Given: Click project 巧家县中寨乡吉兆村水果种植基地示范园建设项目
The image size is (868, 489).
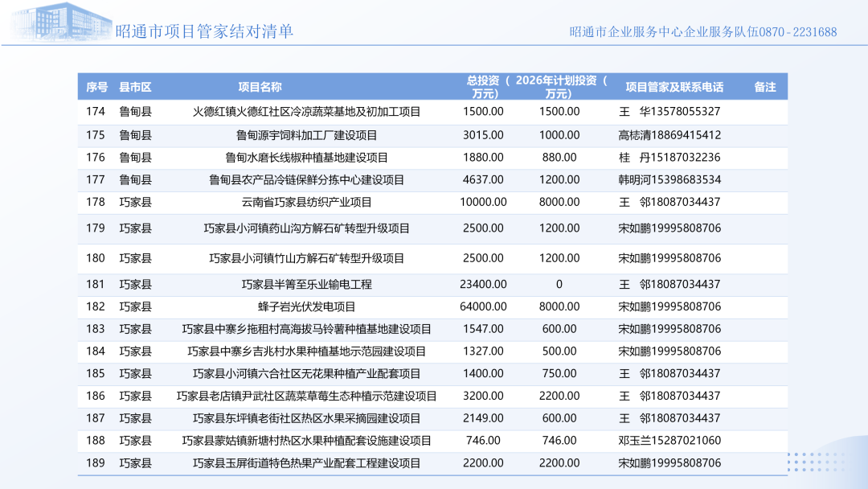Looking at the screenshot, I should coord(307,351).
